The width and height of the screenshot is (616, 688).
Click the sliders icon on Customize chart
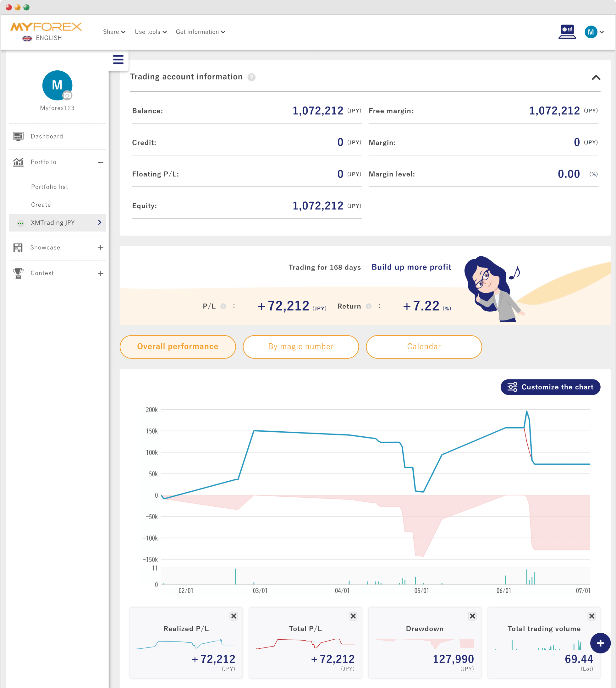[x=512, y=387]
